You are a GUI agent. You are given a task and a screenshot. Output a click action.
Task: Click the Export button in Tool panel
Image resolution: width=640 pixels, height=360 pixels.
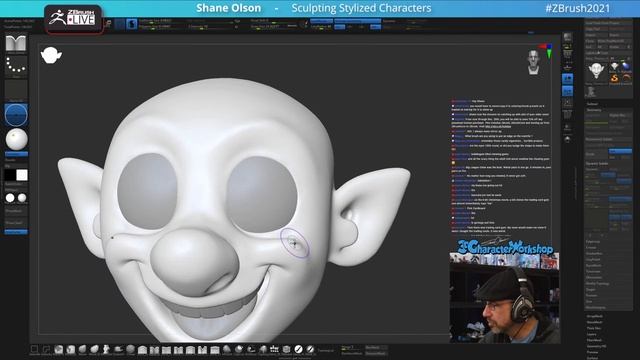620,35
